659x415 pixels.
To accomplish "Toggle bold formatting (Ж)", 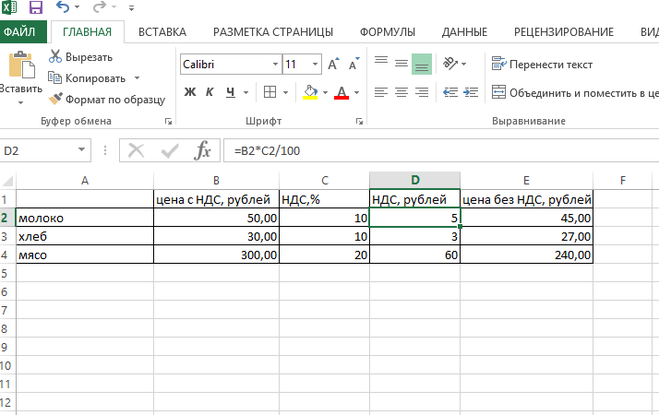I will pyautogui.click(x=190, y=93).
